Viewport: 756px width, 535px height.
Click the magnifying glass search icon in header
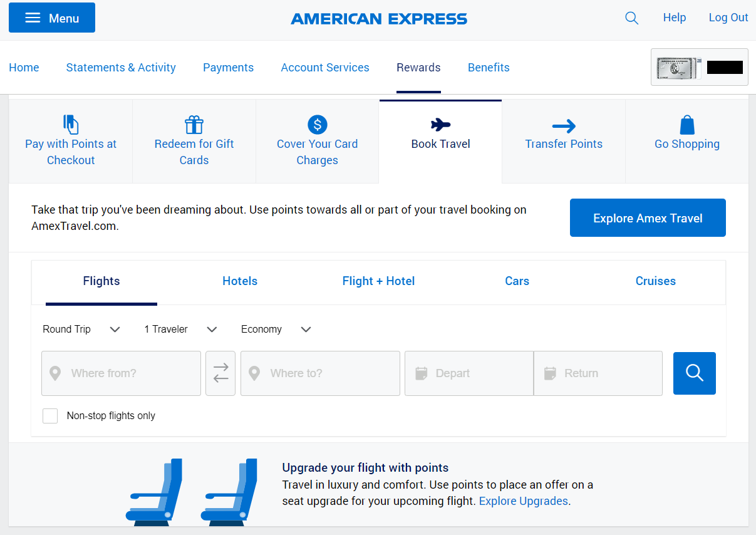click(631, 18)
